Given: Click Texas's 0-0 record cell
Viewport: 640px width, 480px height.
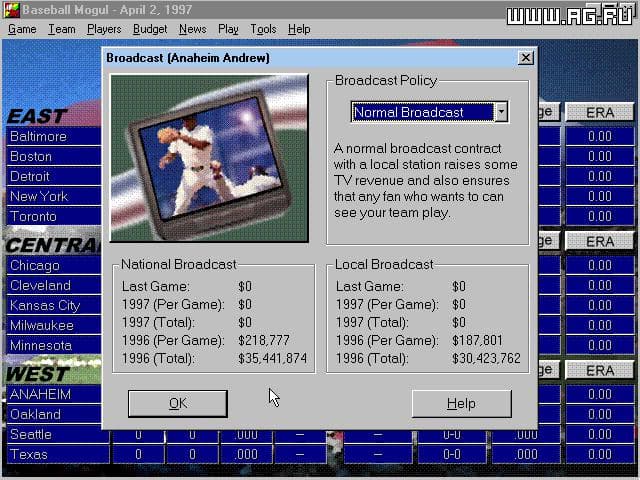Looking at the screenshot, I should pyautogui.click(x=452, y=454).
